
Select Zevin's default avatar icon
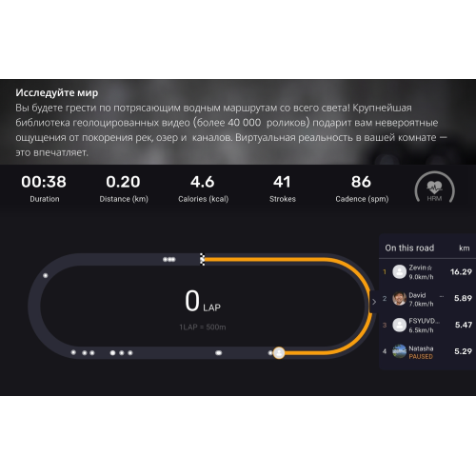pyautogui.click(x=399, y=272)
